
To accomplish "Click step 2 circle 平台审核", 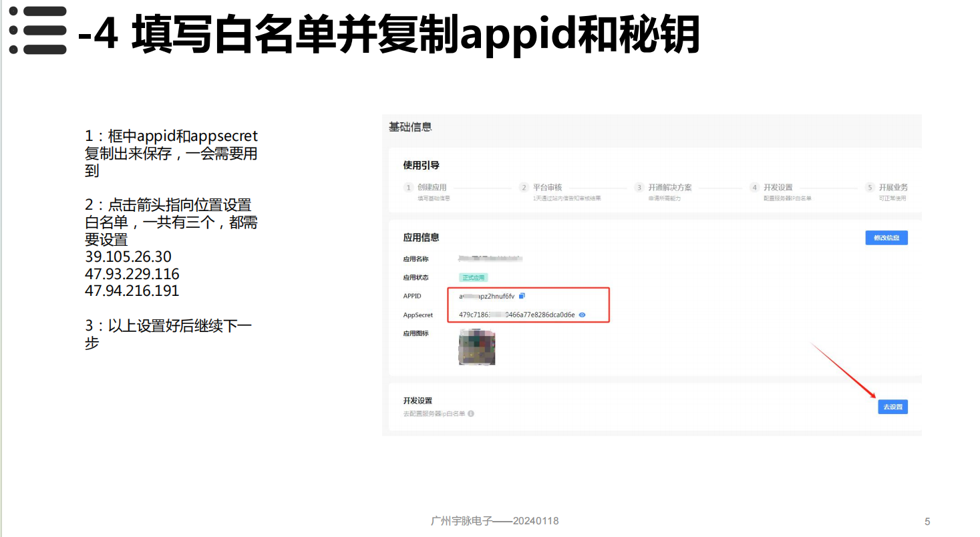I will (524, 188).
